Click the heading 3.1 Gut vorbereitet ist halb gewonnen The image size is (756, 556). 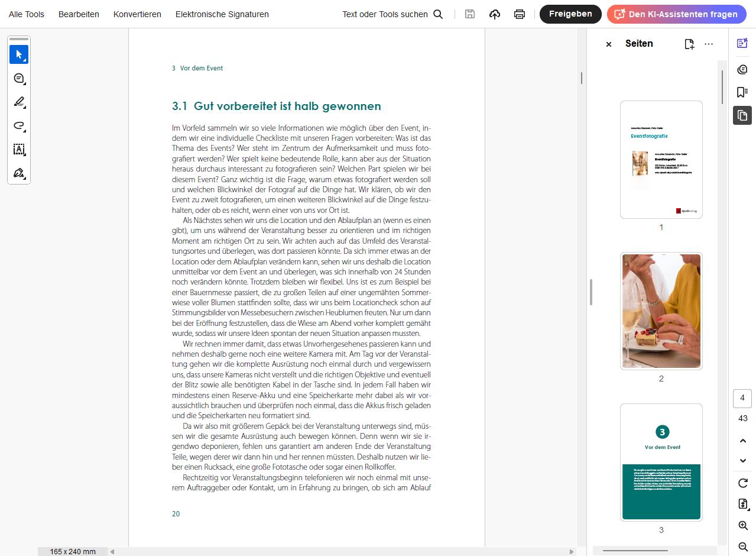(277, 106)
